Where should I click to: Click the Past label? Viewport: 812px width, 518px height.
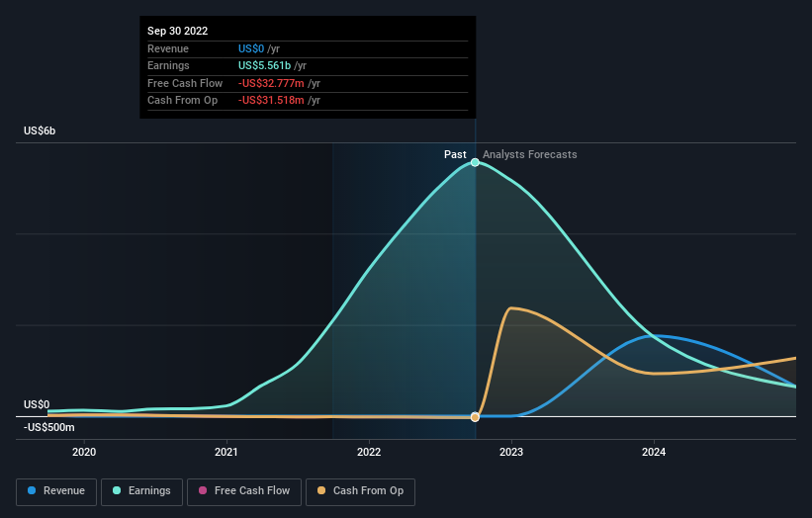click(455, 154)
